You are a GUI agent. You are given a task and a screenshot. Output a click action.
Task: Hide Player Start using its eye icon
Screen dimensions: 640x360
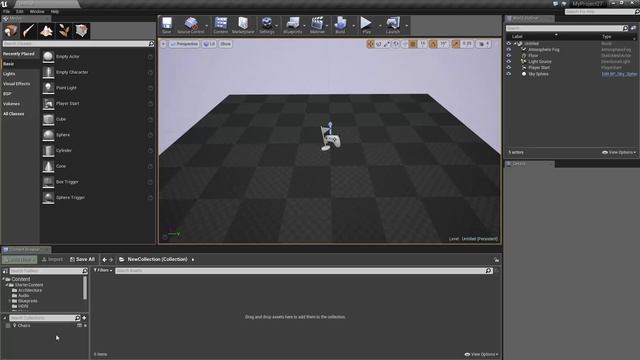pyautogui.click(x=509, y=68)
